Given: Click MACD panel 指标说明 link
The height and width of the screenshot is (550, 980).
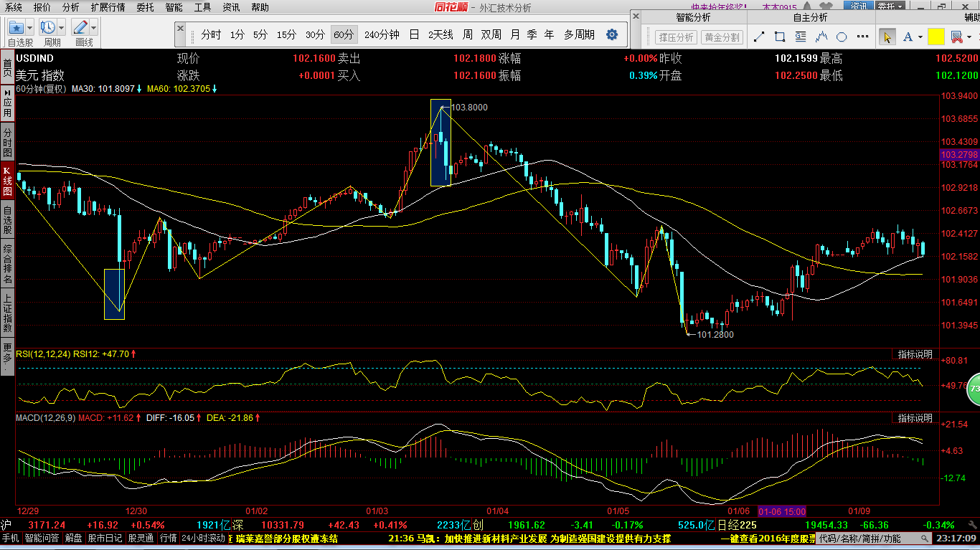Looking at the screenshot, I should pos(915,418).
